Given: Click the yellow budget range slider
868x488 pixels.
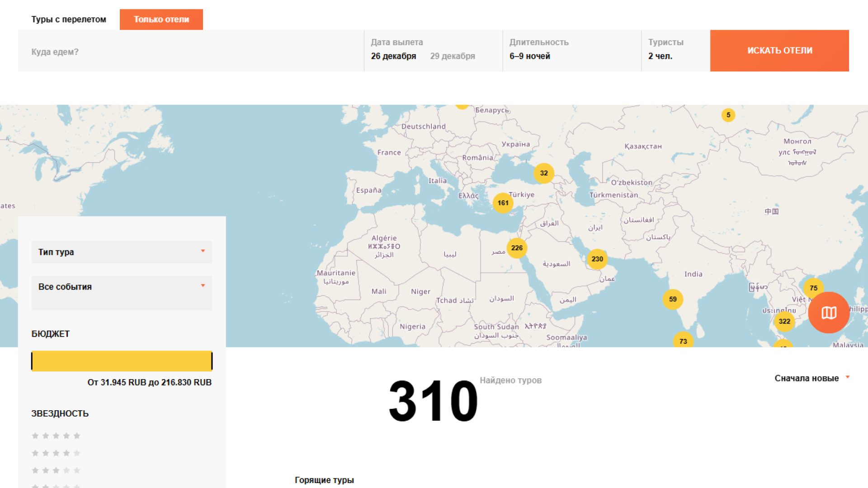Looking at the screenshot, I should (122, 361).
